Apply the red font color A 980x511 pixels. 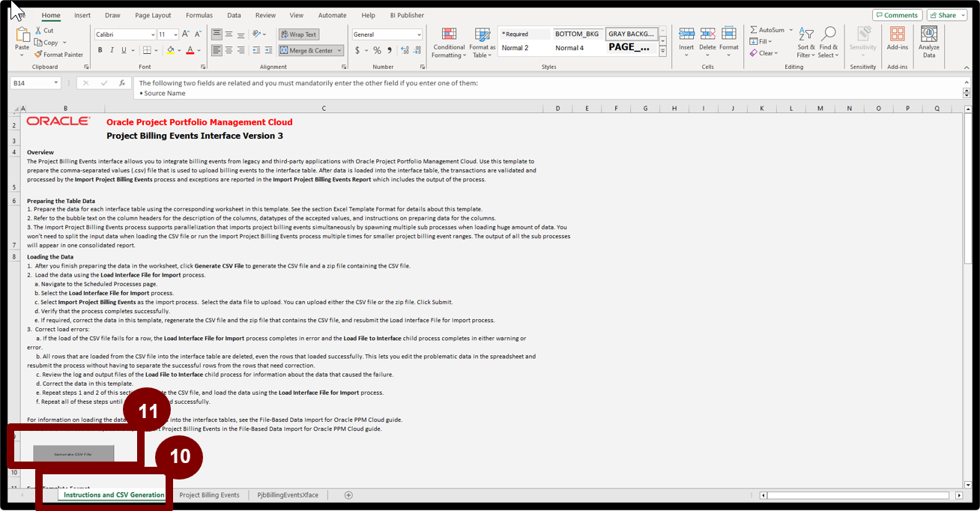(x=190, y=50)
